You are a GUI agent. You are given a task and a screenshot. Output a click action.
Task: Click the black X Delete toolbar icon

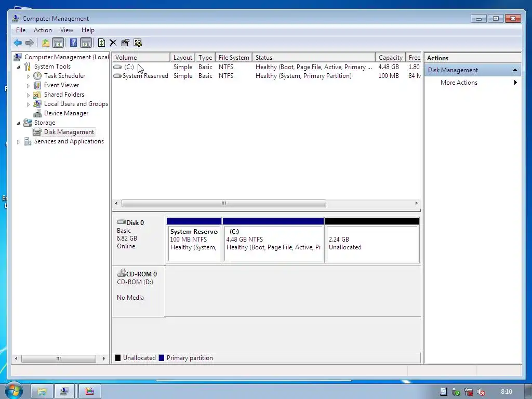coord(113,43)
